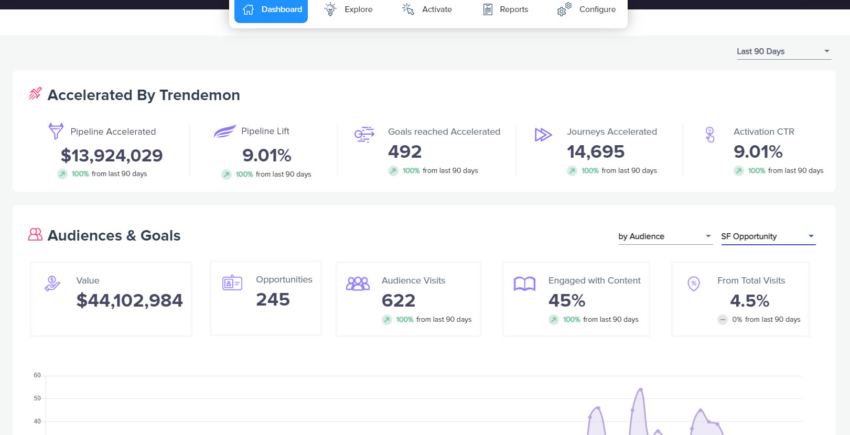This screenshot has height=435, width=850.
Task: Click the Audience Visits group icon
Action: click(358, 283)
